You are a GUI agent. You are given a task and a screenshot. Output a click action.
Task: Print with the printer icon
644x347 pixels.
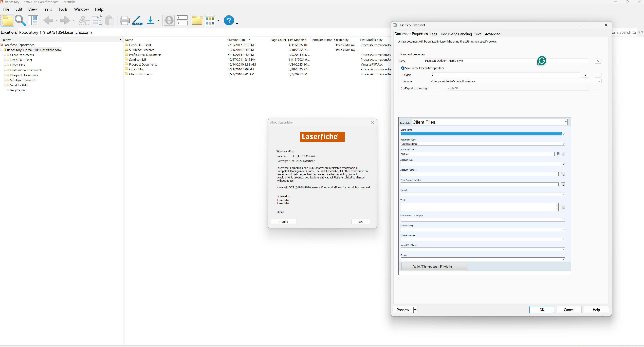pos(124,21)
